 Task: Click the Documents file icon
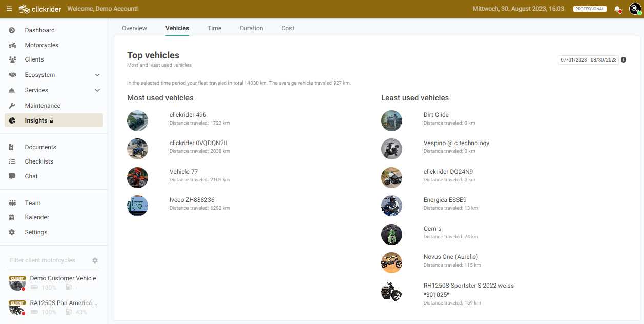[x=12, y=147]
